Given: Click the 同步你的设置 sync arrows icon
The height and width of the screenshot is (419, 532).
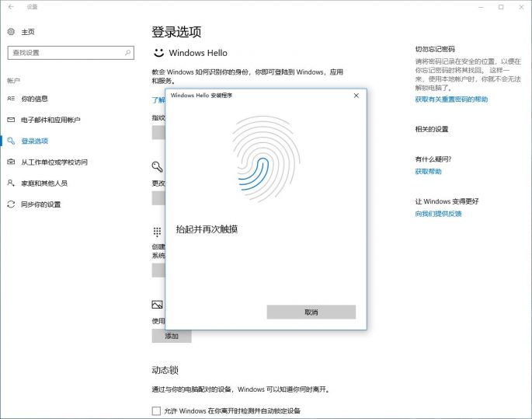Looking at the screenshot, I should click(x=11, y=204).
